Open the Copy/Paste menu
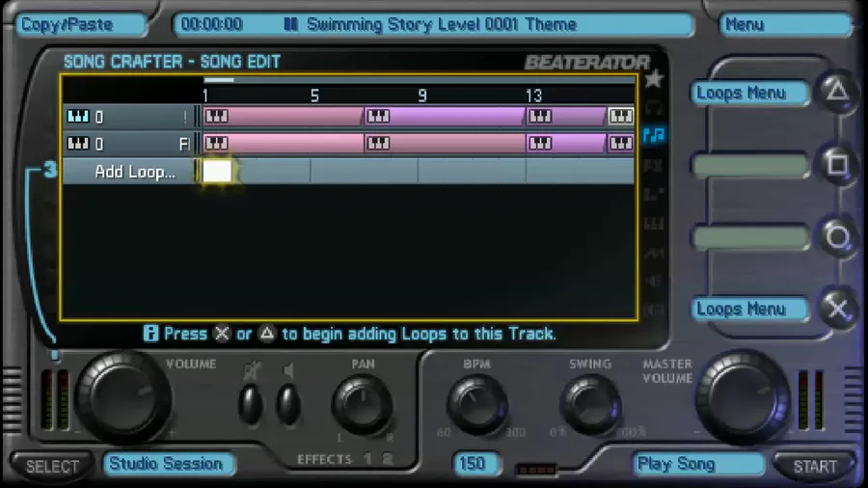 click(81, 24)
